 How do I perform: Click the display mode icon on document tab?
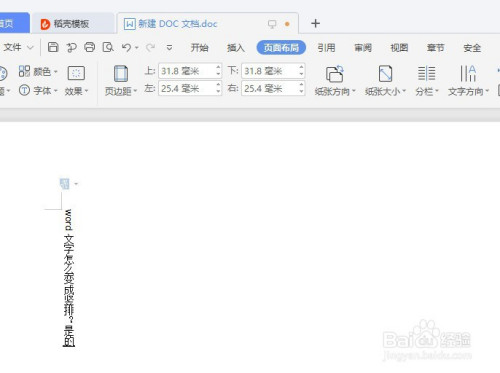point(272,24)
